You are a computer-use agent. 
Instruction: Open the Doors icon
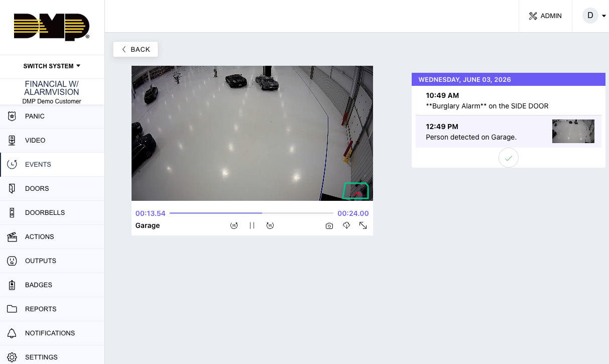(x=12, y=188)
